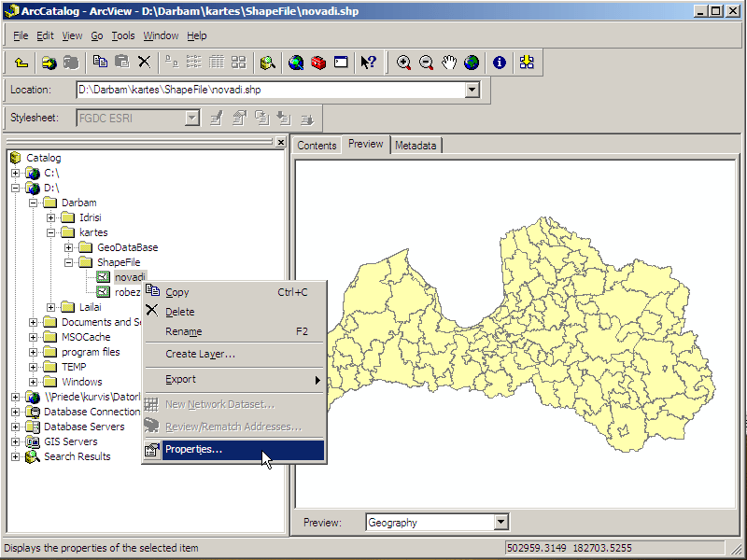
Task: Choose Properties... from the context menu
Action: pos(234,450)
